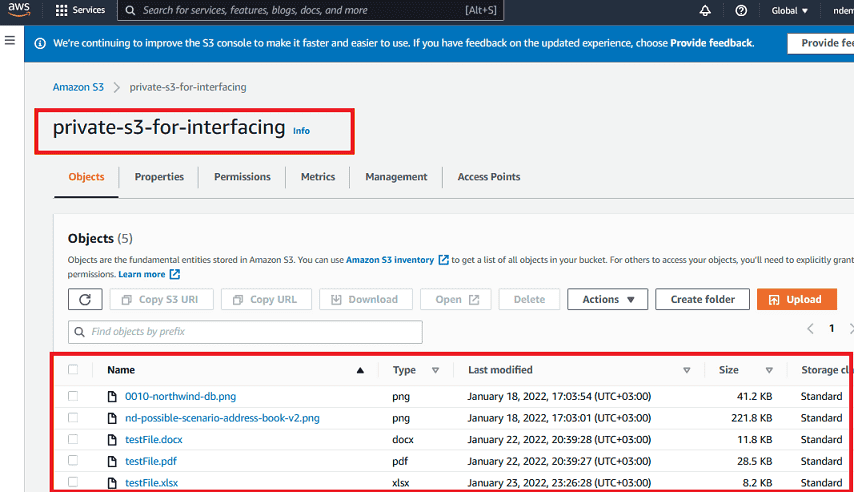Click the refresh objects button
The height and width of the screenshot is (492, 854).
pos(85,299)
